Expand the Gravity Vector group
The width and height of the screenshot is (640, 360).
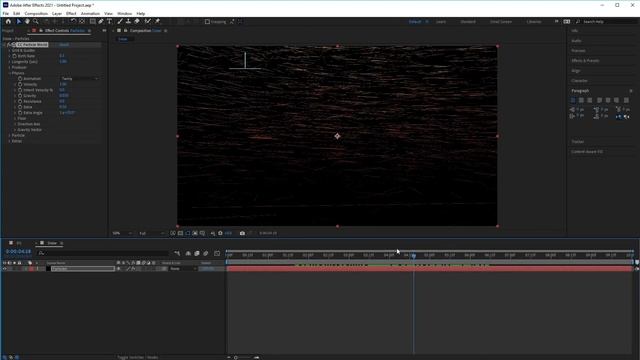click(15, 129)
